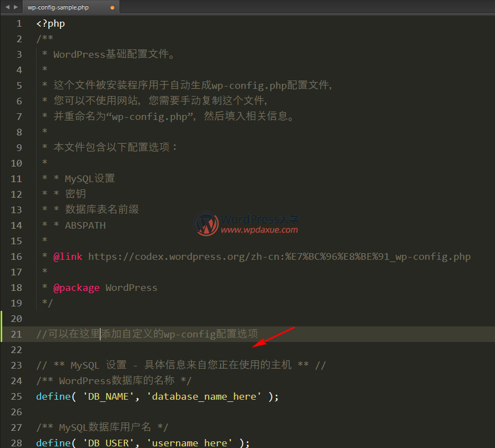
Task: Click line number 25 in gutter
Action: click(x=17, y=396)
